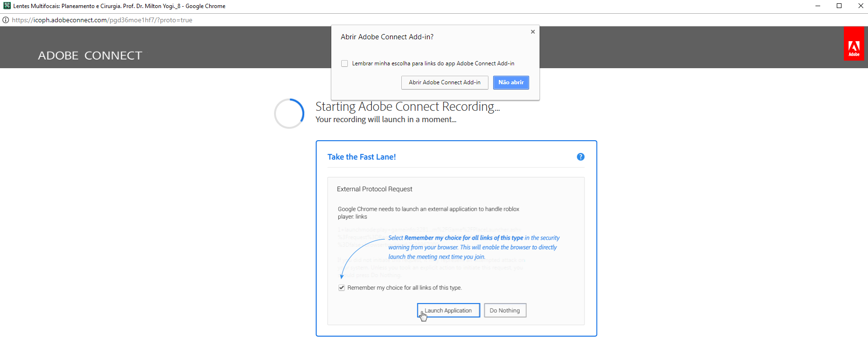
Task: Click the URL in the address bar
Action: [102, 20]
